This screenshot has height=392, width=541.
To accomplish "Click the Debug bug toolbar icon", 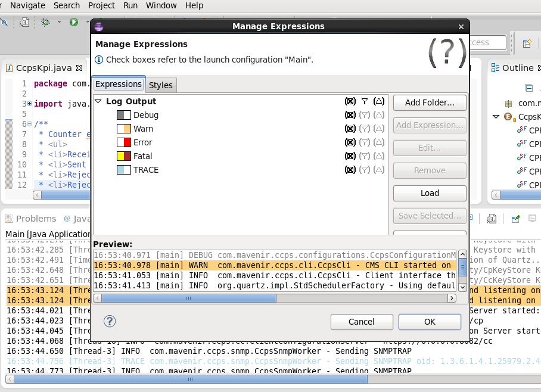I will tap(45, 23).
